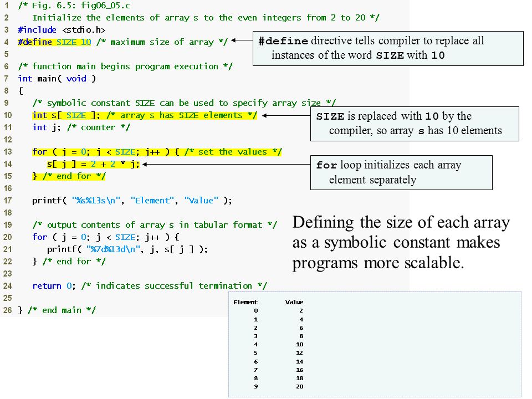The height and width of the screenshot is (399, 532).
Task: Click output value '14' in element 6 row
Action: (x=300, y=362)
